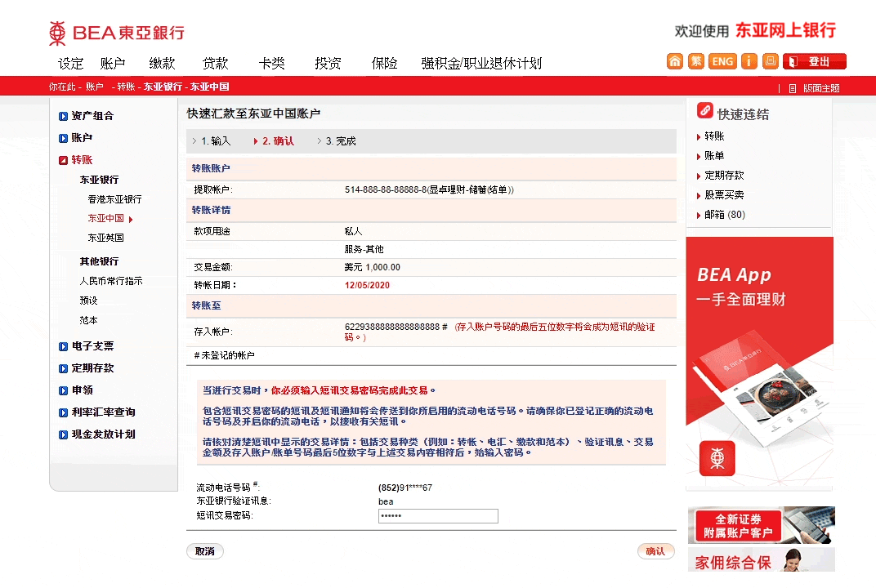
Task: Click 东亚银行 in the breadcrumb bar
Action: (x=163, y=87)
